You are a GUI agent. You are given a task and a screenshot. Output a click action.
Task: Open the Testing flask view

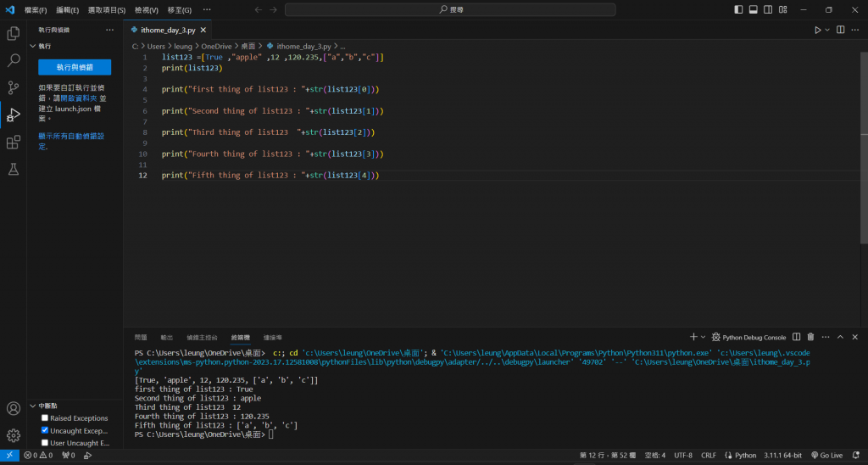pyautogui.click(x=14, y=169)
